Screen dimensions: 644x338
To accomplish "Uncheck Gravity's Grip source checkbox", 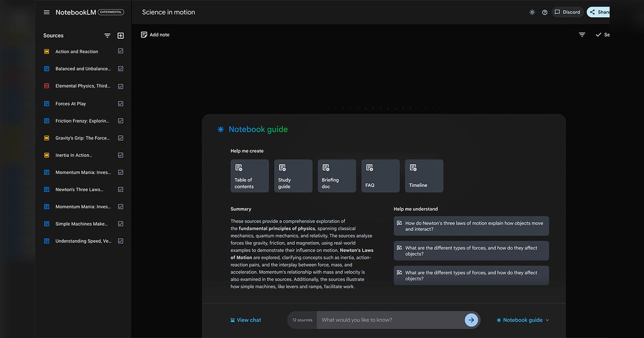I will (x=121, y=138).
